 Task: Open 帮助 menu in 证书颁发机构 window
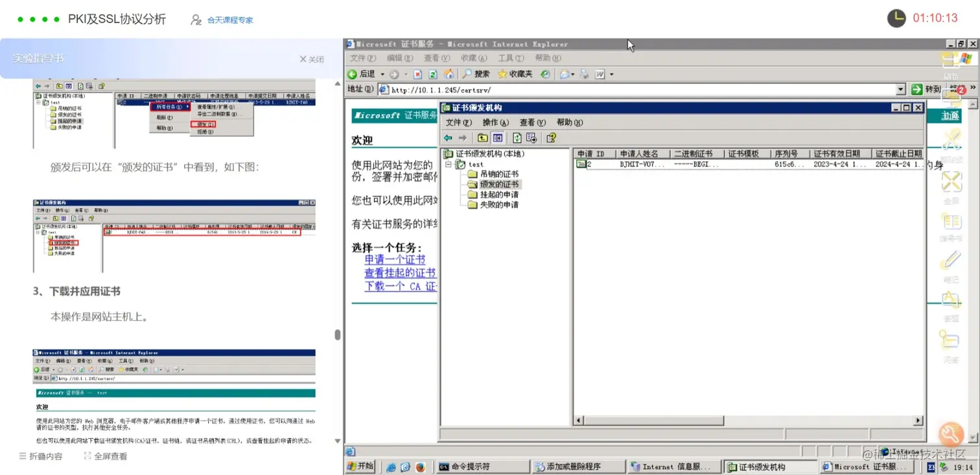coord(570,122)
